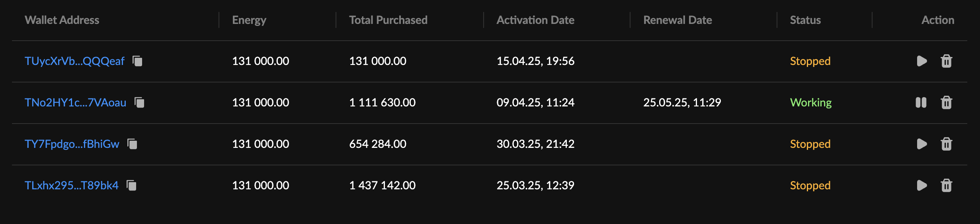980x224 pixels.
Task: Delete the TLxhx295...T89bk4 wallet row
Action: 947,185
